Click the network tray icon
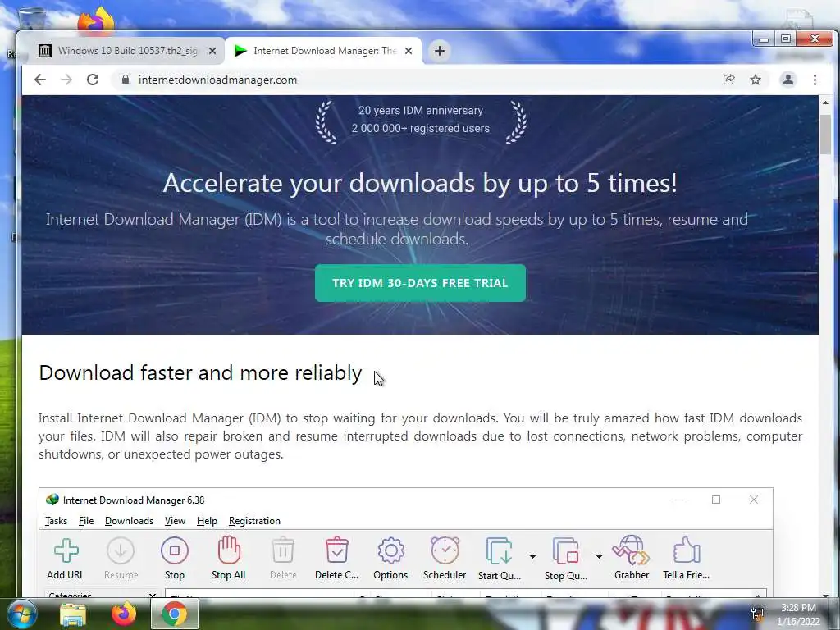Image resolution: width=840 pixels, height=630 pixels. point(757,614)
